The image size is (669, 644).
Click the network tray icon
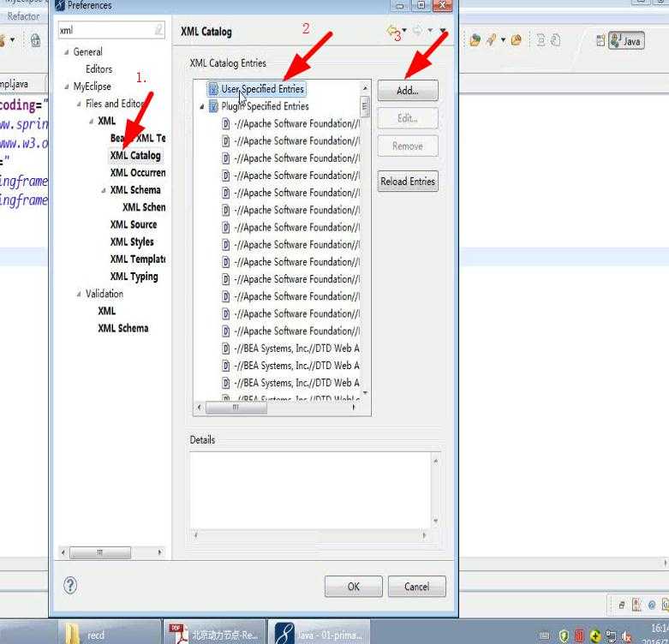click(611, 636)
